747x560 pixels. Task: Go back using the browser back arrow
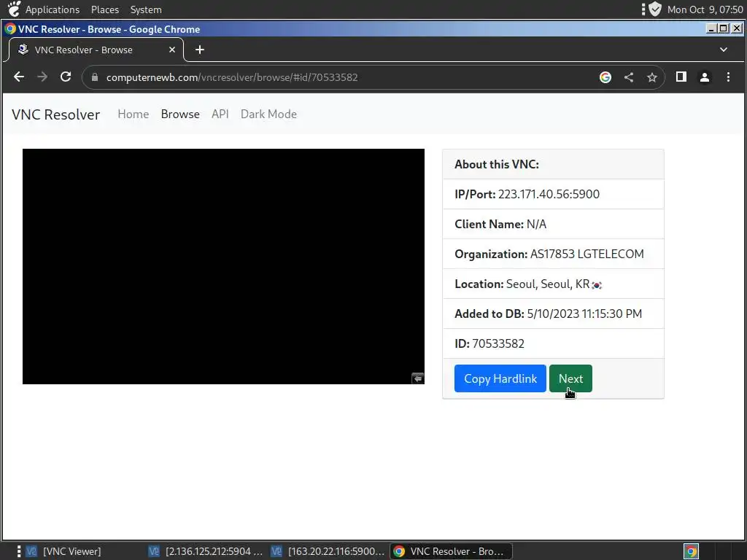(18, 77)
